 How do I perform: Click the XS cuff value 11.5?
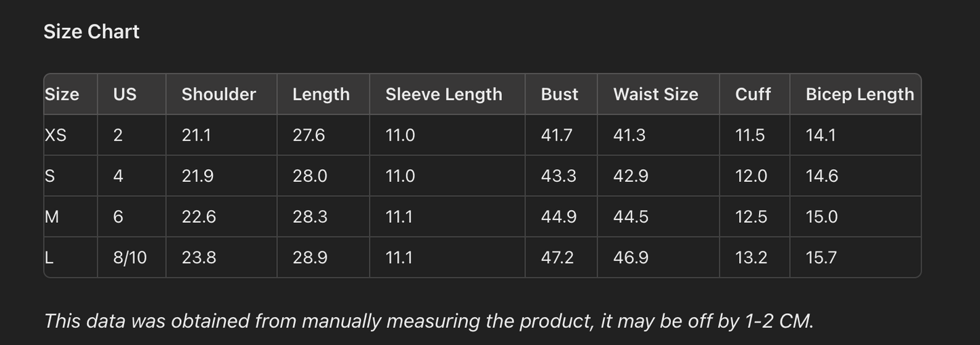749,135
